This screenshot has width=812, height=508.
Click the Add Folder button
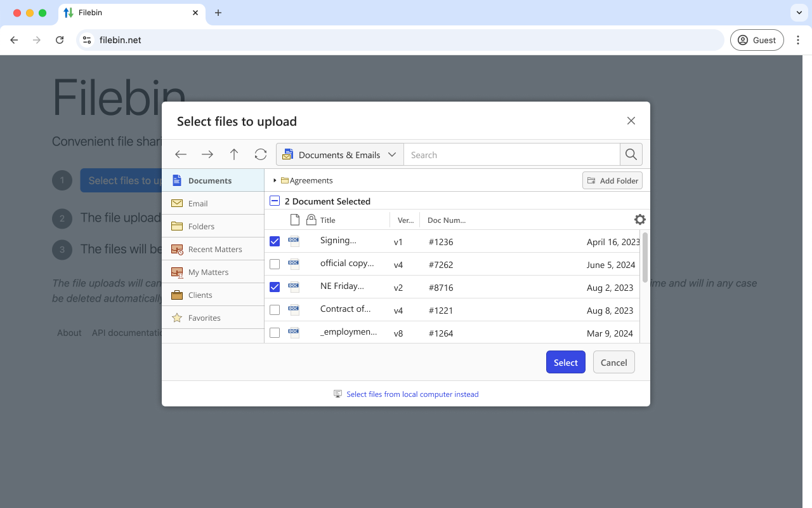tap(612, 180)
